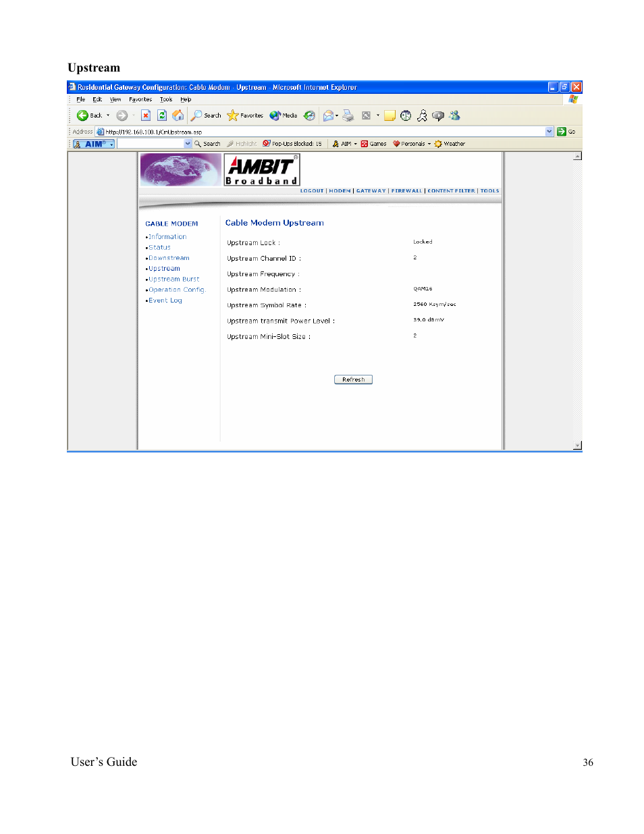Click the LOGOUT link
Viewport: 644px width, 834px height.
312,191
